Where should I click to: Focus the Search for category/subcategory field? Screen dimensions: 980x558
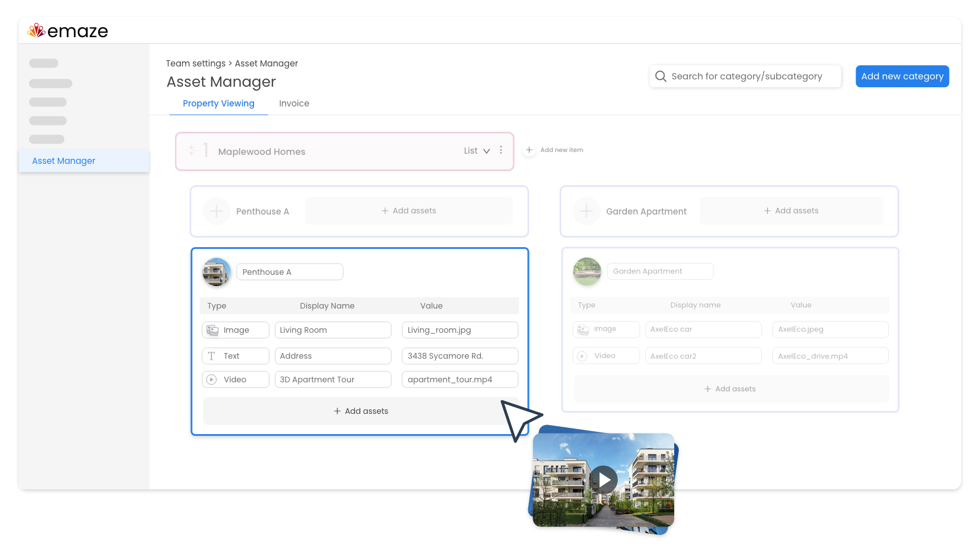click(746, 76)
